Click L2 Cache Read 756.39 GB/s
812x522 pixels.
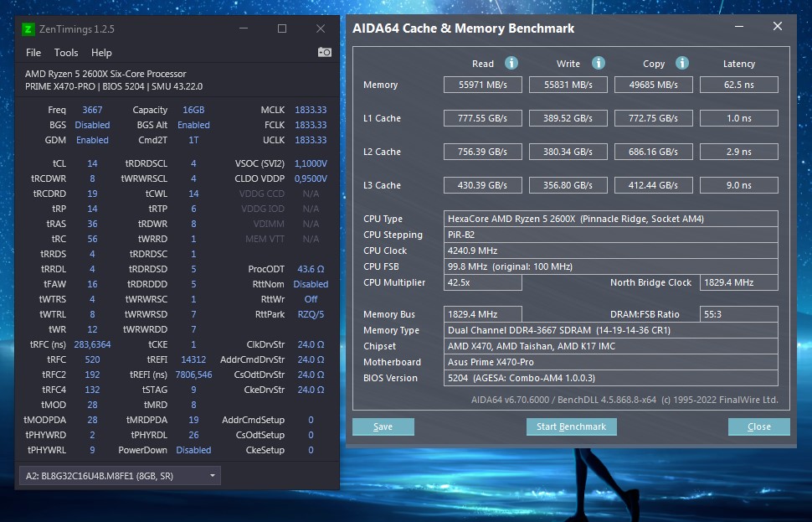pyautogui.click(x=483, y=152)
